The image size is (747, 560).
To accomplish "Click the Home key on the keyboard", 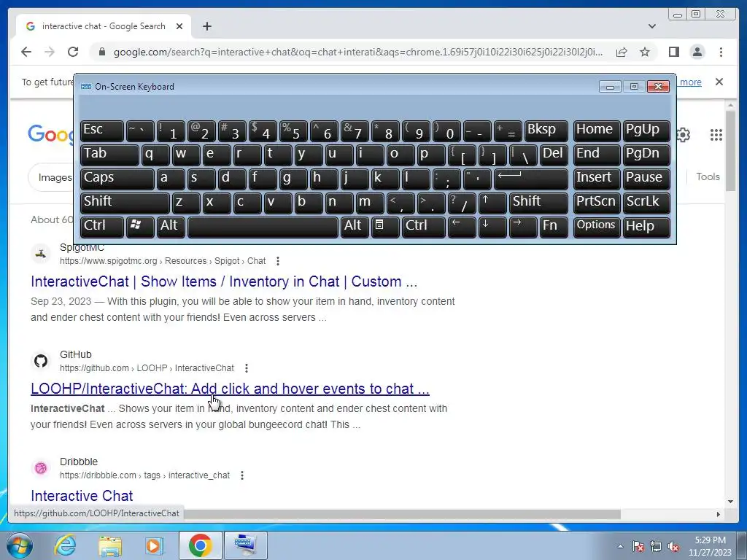I will pos(597,131).
